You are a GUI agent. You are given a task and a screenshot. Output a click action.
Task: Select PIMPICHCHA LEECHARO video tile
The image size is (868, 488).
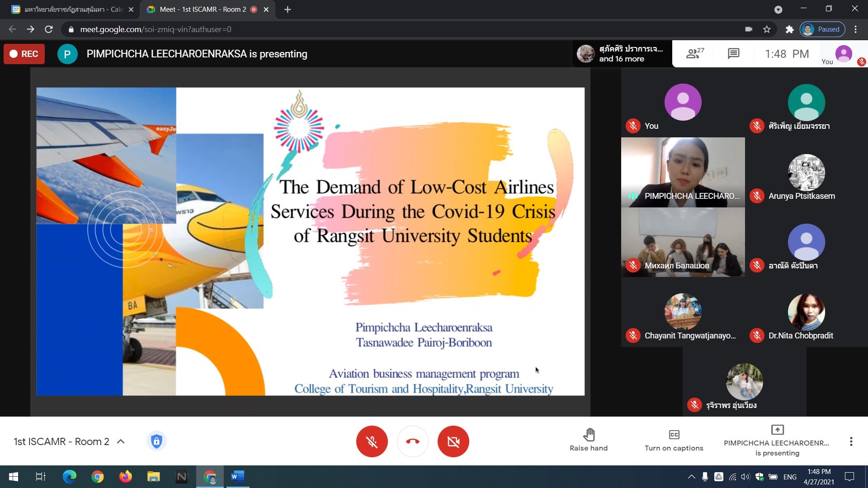tap(683, 172)
